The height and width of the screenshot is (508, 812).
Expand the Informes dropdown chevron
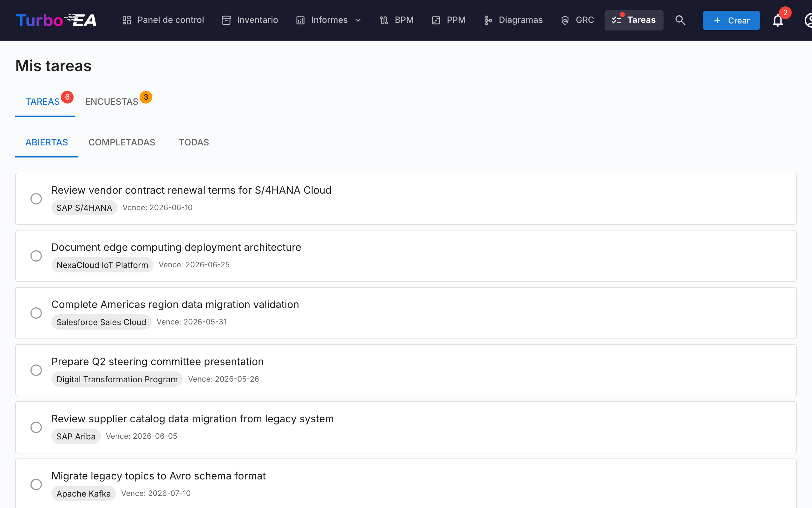pyautogui.click(x=358, y=20)
